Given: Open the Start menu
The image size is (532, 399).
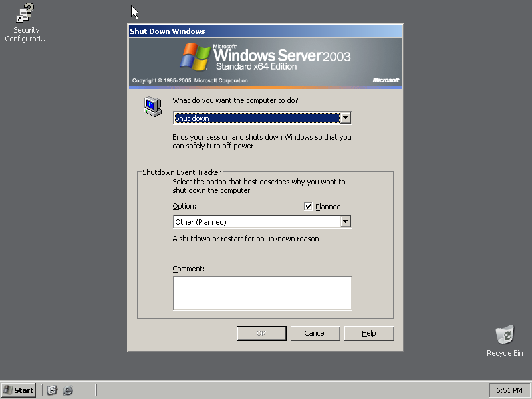Looking at the screenshot, I should (19, 390).
